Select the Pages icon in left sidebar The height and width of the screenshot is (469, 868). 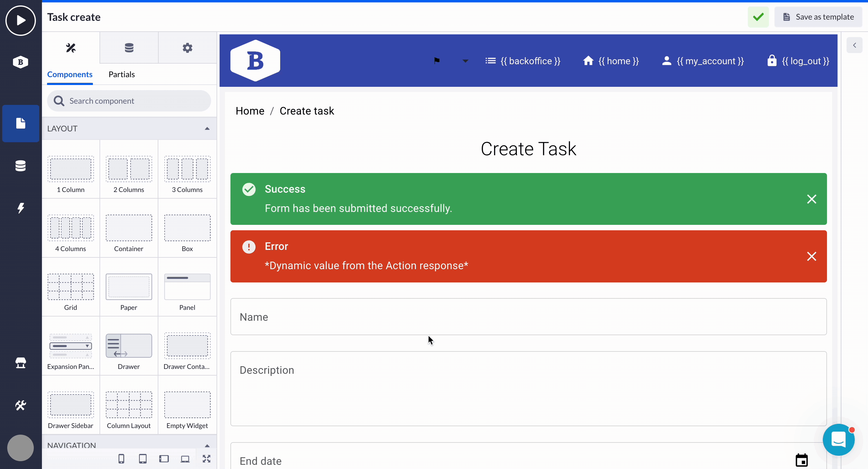tap(21, 123)
